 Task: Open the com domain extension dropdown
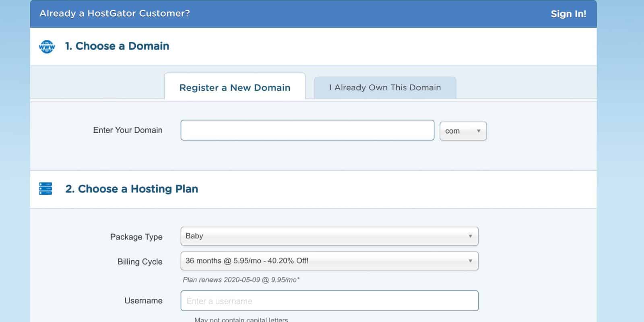(462, 131)
